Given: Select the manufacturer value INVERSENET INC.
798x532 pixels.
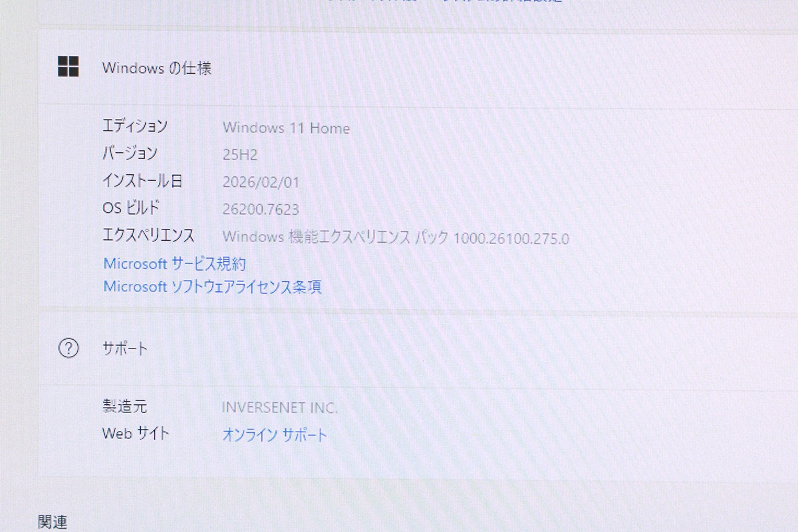Looking at the screenshot, I should point(280,408).
